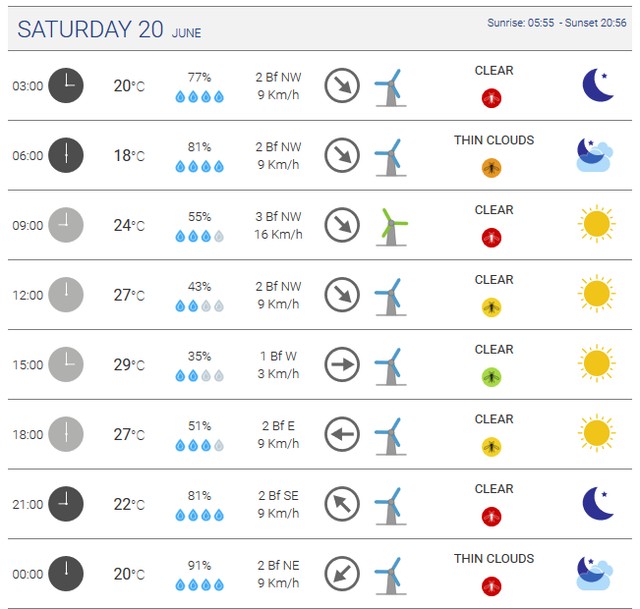Click the dark clock icon for 21:00
Screen dimensions: 640x609
click(x=66, y=504)
